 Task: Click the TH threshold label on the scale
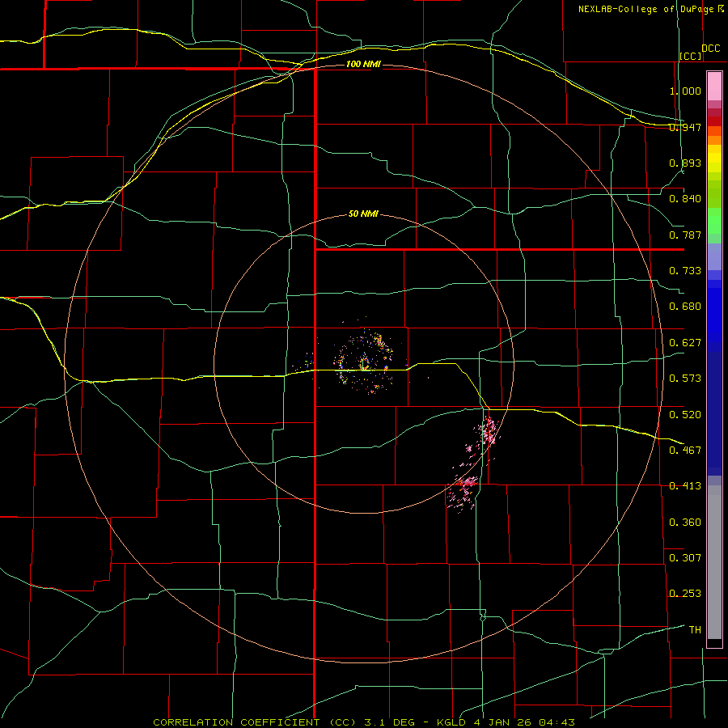pos(695,630)
